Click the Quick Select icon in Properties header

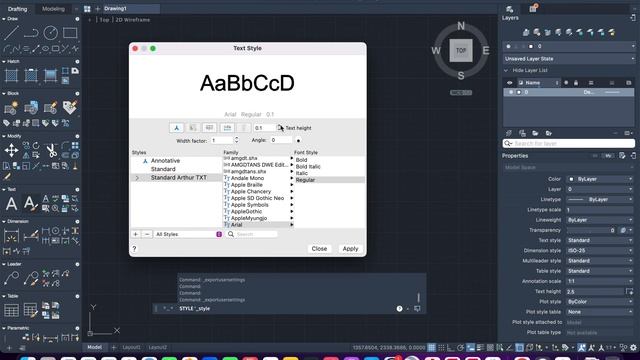[x=622, y=156]
